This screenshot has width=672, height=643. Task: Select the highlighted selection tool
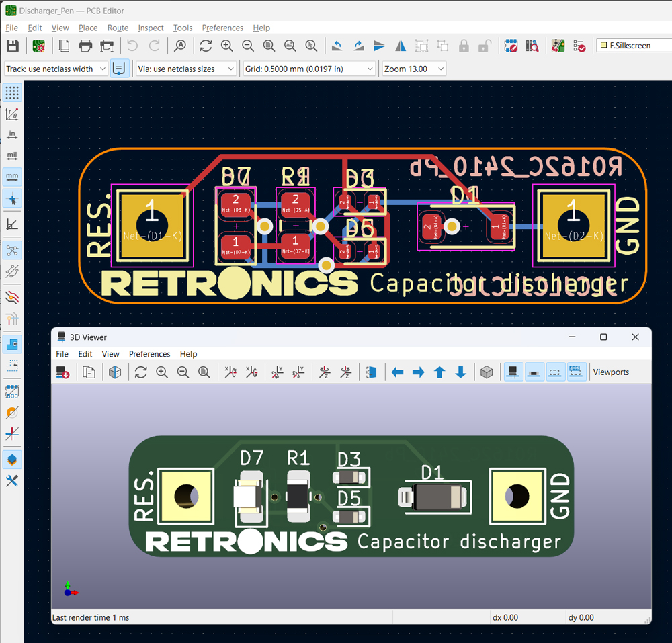pyautogui.click(x=11, y=199)
